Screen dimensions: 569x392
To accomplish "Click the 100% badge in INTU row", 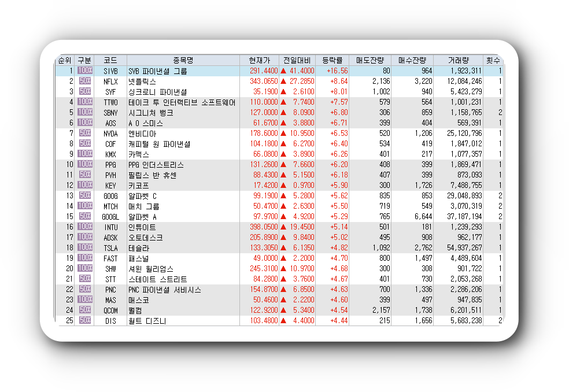I will tap(85, 227).
